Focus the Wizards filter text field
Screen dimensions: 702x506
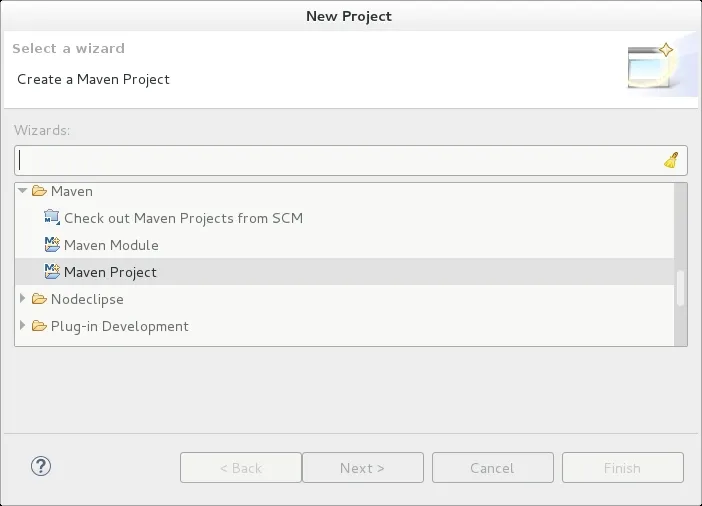tap(338, 160)
